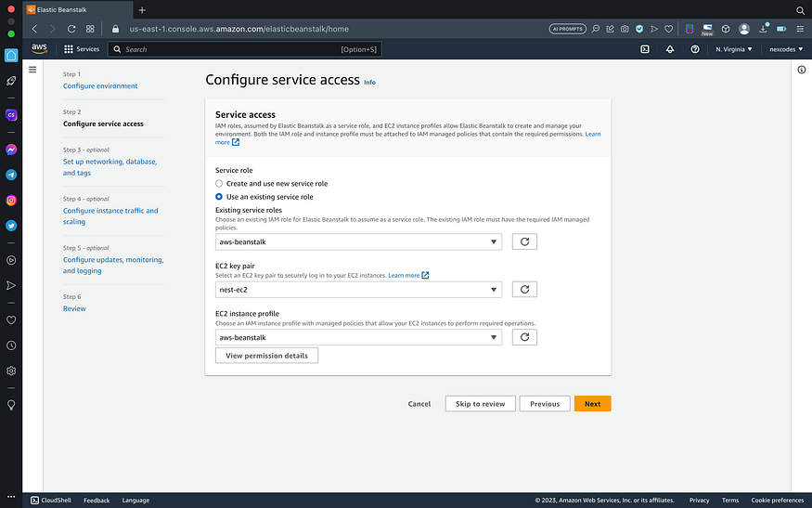Focus the AWS console search field
The height and width of the screenshot is (508, 812).
point(244,49)
